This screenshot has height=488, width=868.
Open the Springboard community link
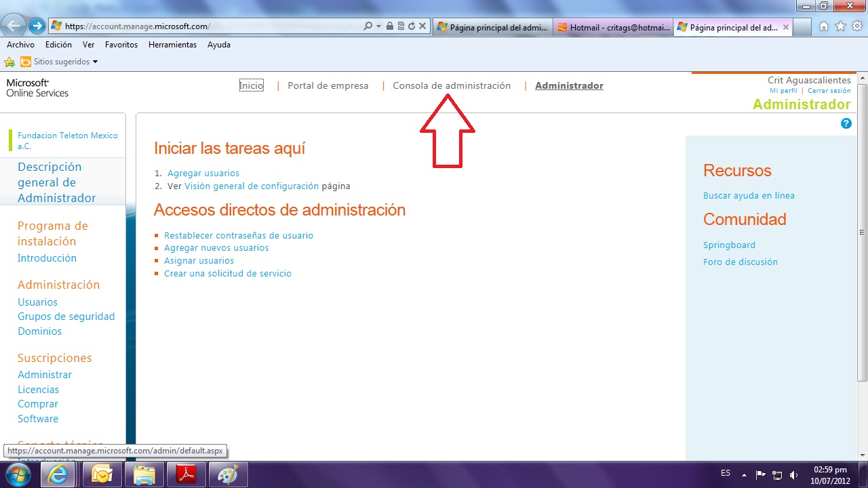coord(729,245)
